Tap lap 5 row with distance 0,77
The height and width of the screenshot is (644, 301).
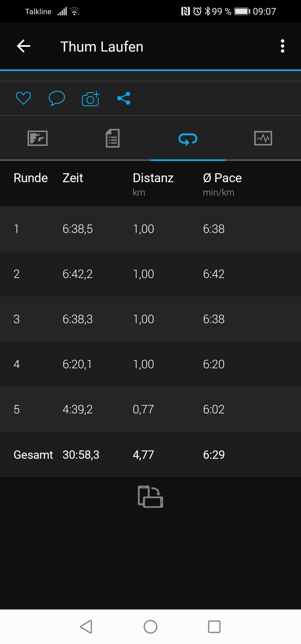[151, 409]
